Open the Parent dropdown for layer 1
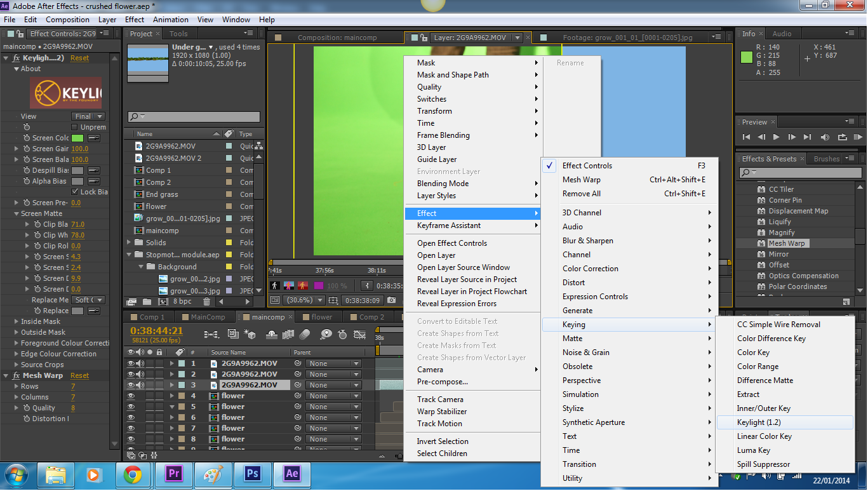Image resolution: width=868 pixels, height=491 pixels. [x=333, y=364]
